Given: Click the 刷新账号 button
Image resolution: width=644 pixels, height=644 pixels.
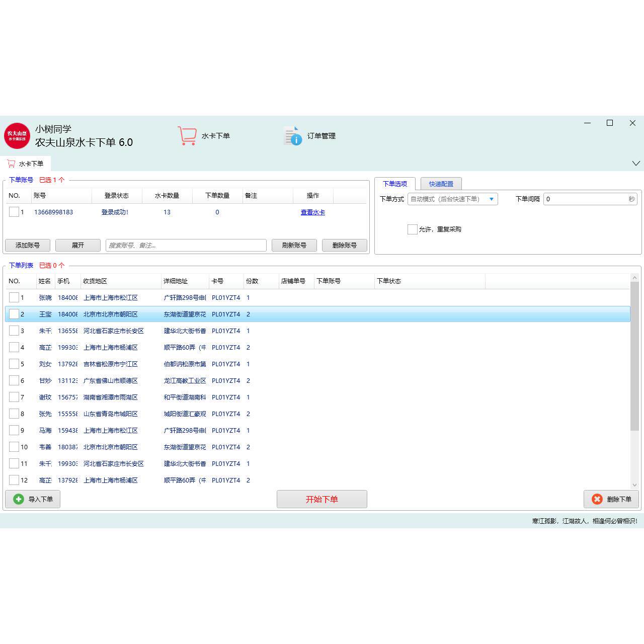Looking at the screenshot, I should click(294, 246).
